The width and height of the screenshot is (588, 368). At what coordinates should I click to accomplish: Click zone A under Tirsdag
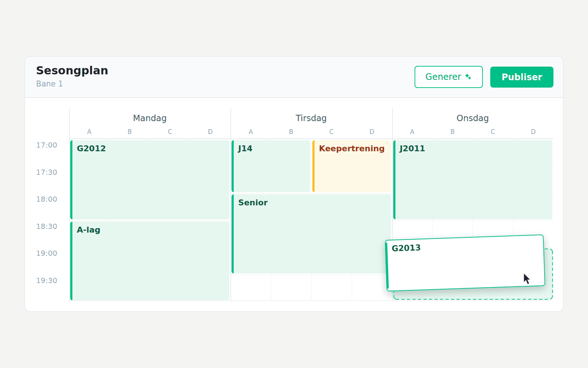[x=251, y=132]
